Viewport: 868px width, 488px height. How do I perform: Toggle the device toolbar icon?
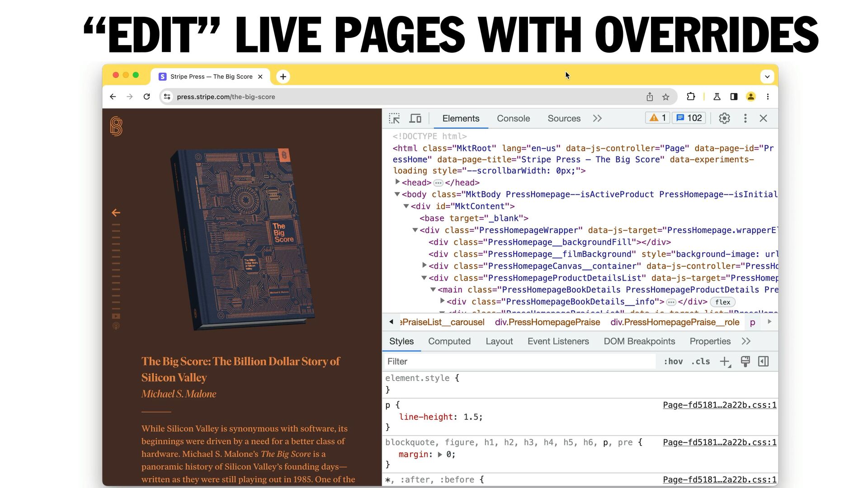pos(415,118)
